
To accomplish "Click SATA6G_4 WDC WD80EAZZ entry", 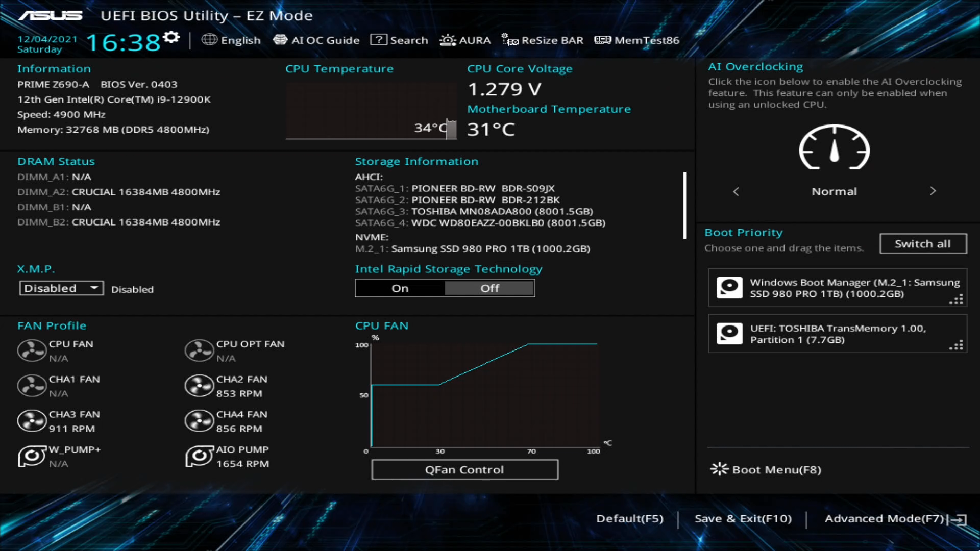I will pyautogui.click(x=480, y=223).
